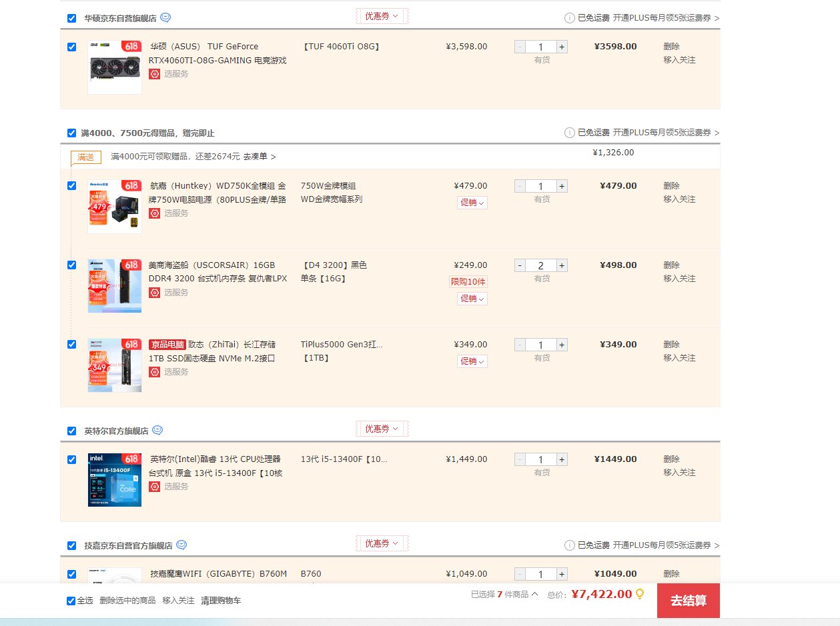Uncheck the 华硕京东自营旗舰店 store checkbox
The width and height of the screenshot is (840, 626).
pos(72,18)
